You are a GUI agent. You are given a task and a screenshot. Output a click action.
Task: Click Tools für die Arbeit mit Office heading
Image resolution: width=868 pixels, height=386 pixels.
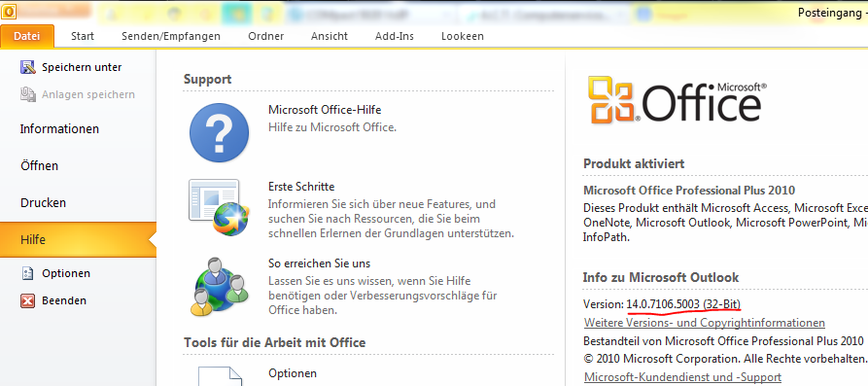(x=274, y=343)
